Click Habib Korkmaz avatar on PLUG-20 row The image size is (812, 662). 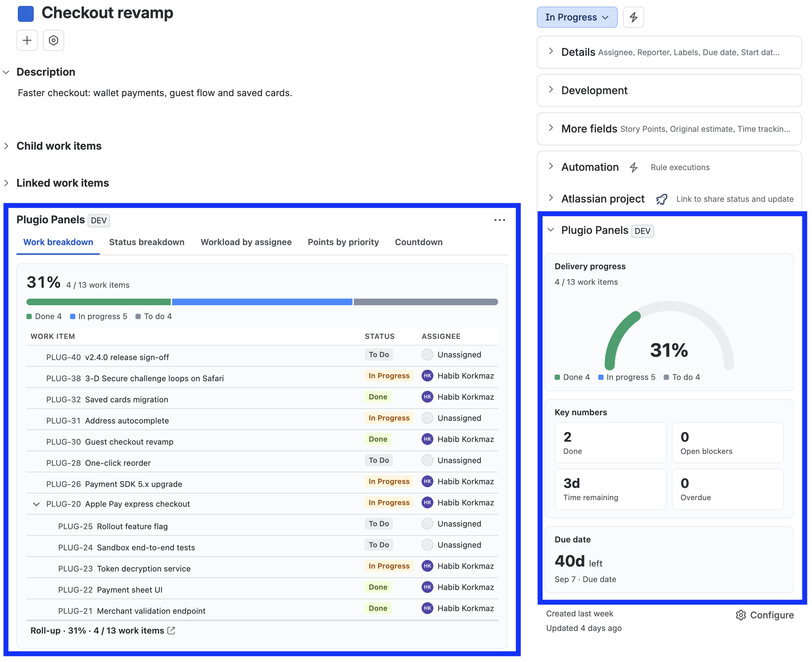click(x=427, y=502)
